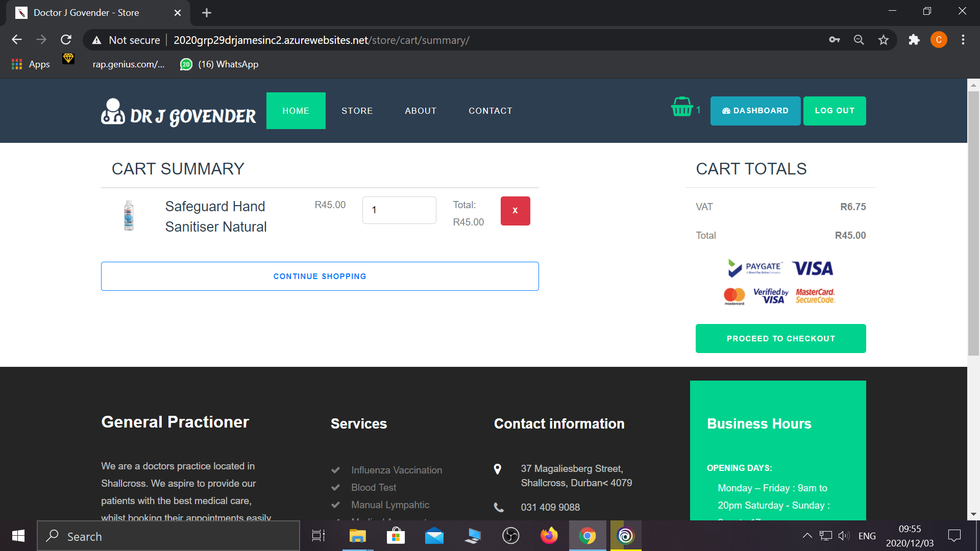This screenshot has height=551, width=980.
Task: Open Chrome's three-dot menu
Action: (x=963, y=40)
